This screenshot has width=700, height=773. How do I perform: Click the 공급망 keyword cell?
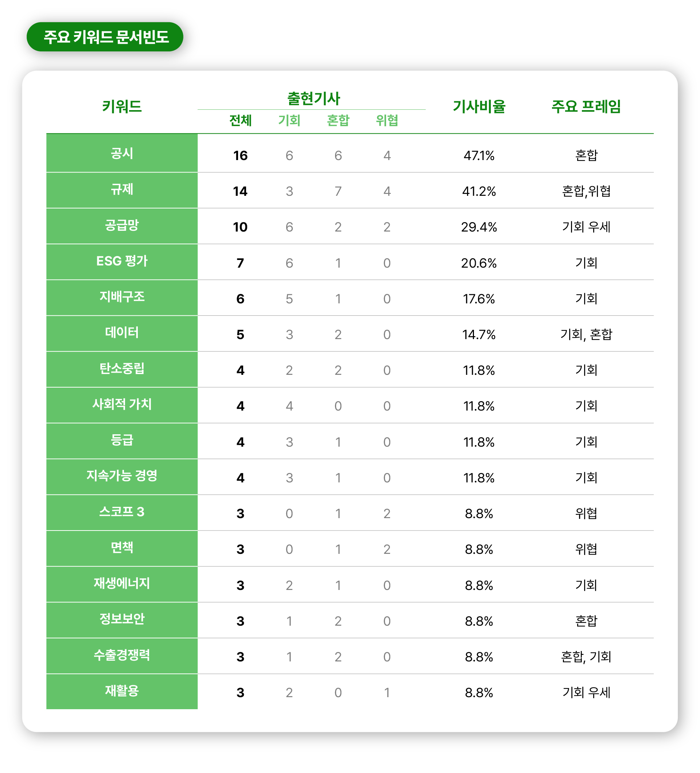click(x=122, y=226)
